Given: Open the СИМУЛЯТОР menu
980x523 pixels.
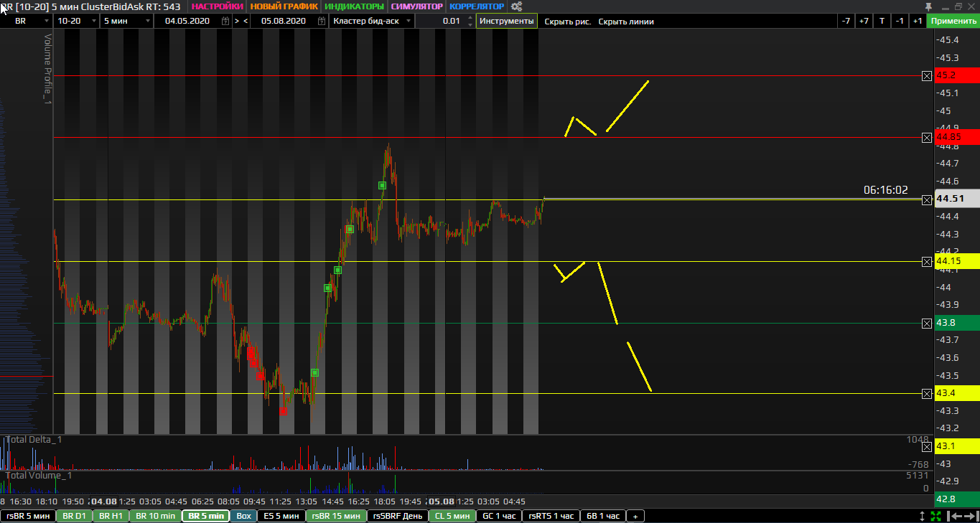Looking at the screenshot, I should (417, 6).
